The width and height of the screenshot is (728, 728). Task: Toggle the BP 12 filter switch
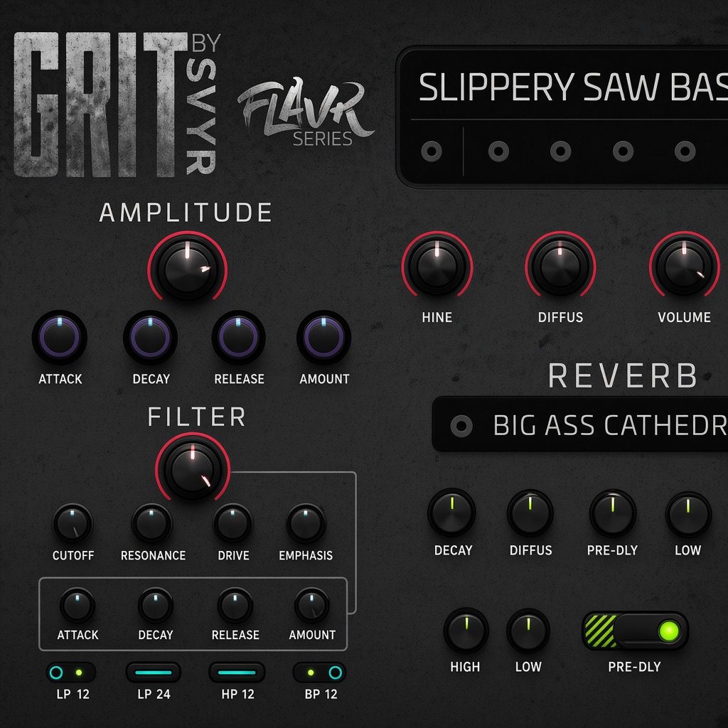point(320,673)
